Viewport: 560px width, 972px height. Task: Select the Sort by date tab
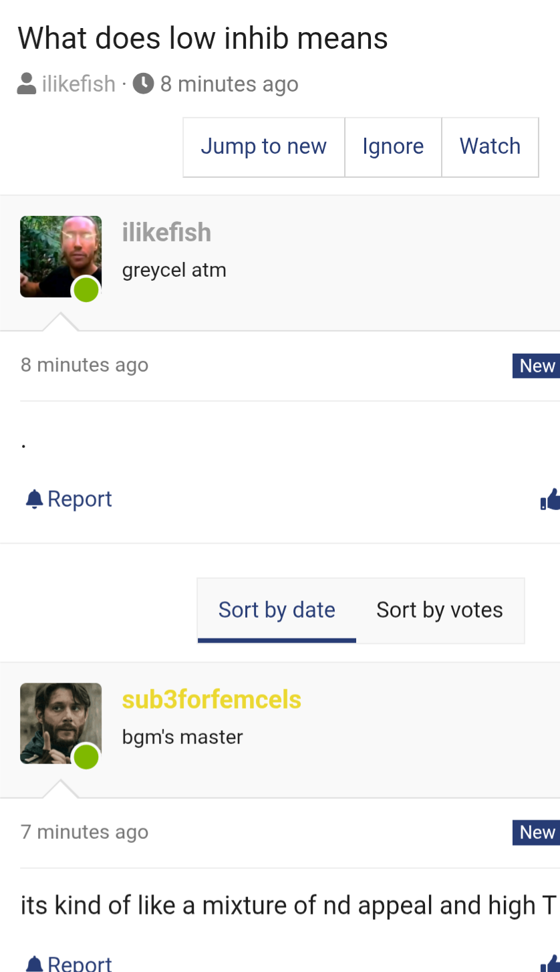click(x=277, y=610)
